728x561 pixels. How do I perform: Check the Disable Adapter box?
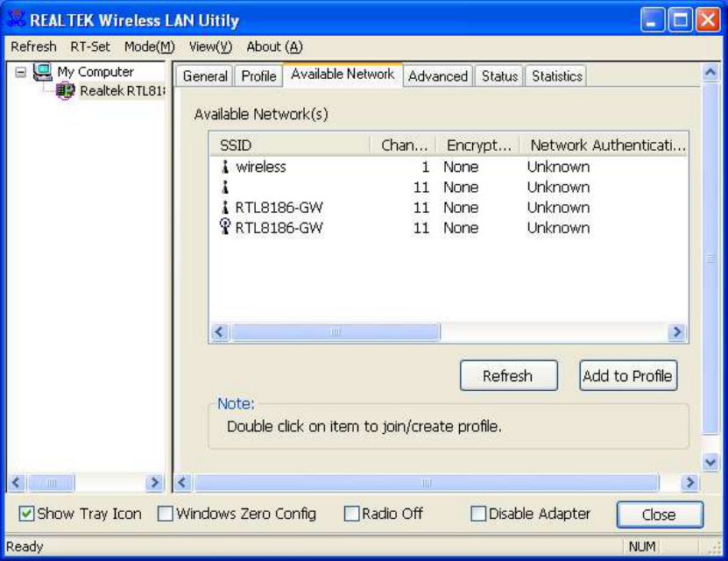coord(478,514)
